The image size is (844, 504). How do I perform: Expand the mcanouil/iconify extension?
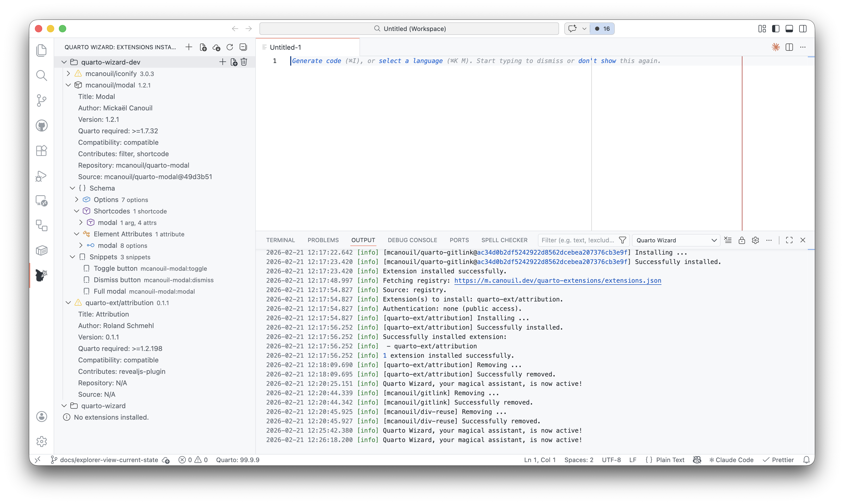pos(68,73)
